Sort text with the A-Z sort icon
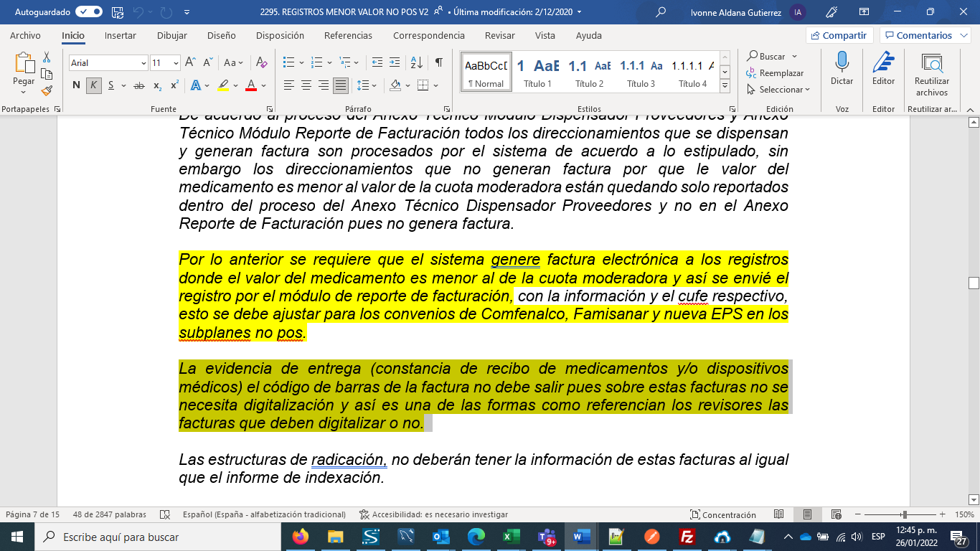The width and height of the screenshot is (980, 551). point(417,63)
